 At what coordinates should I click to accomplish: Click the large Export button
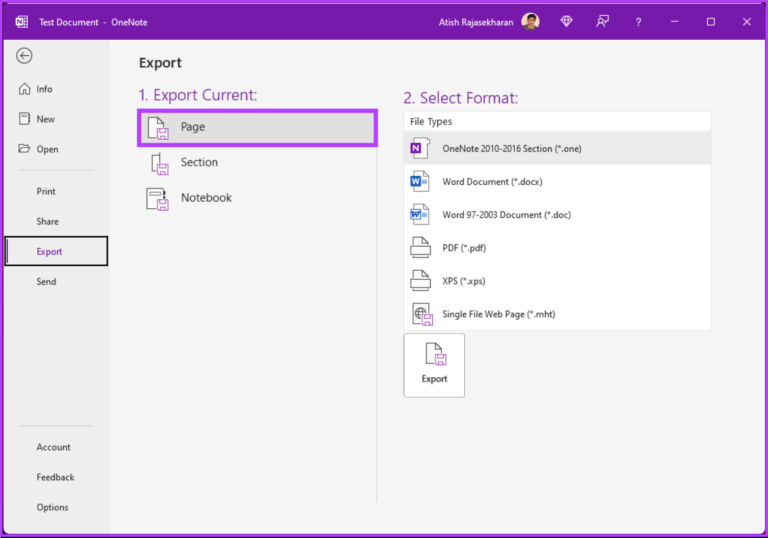pyautogui.click(x=434, y=366)
